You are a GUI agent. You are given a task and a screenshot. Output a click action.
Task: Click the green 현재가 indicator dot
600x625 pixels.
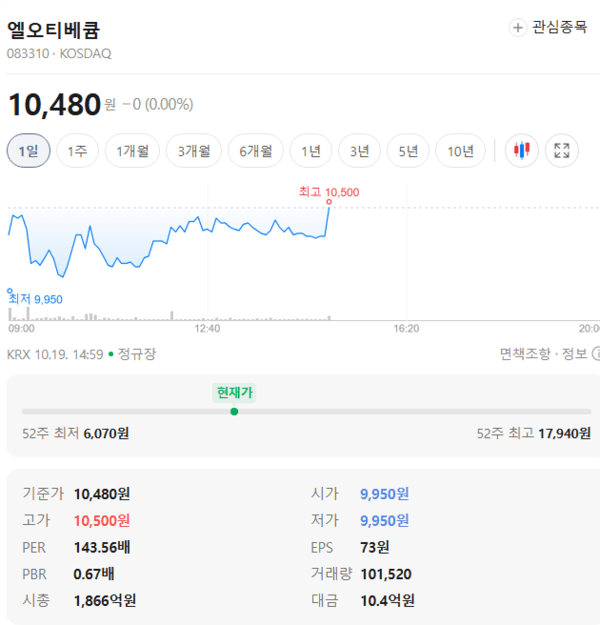pos(234,411)
